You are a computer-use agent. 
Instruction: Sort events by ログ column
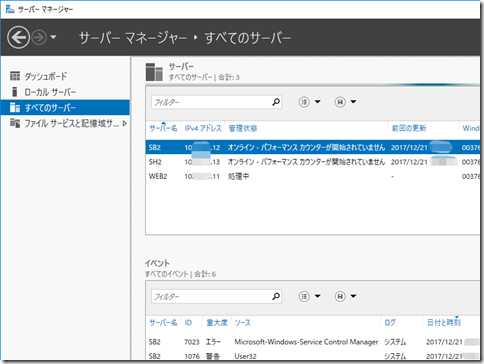click(x=390, y=323)
